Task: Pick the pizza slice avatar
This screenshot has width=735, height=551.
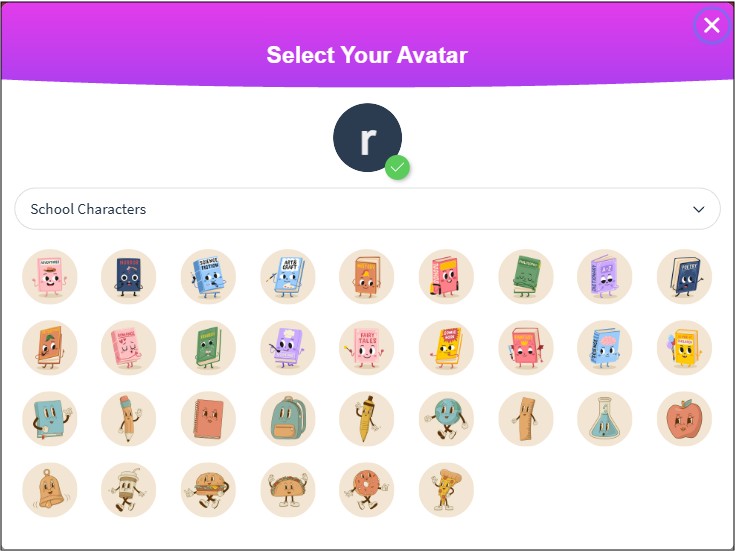Action: coord(446,490)
